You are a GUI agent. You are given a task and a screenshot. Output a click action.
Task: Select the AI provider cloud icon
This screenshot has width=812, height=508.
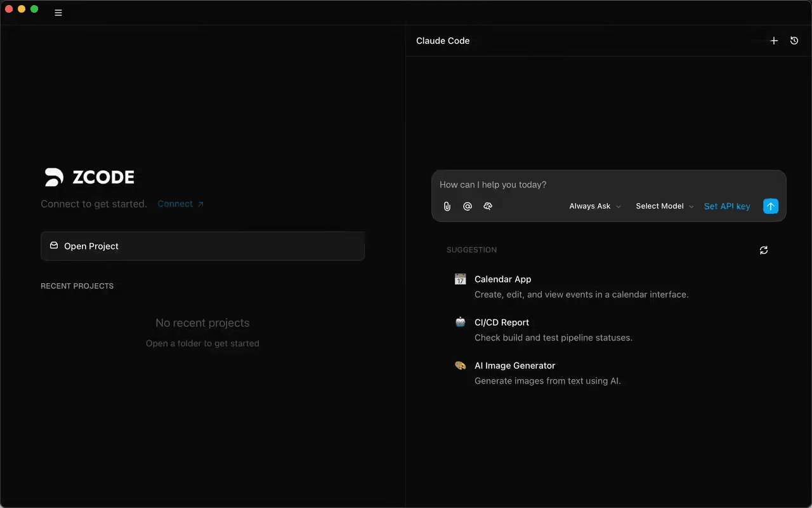488,206
